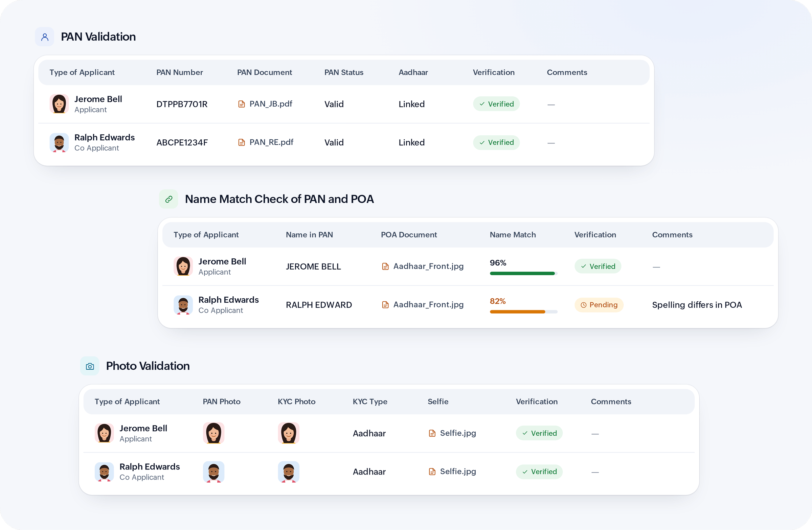Open Jerome Bell's Selfie.jpg file

[452, 433]
